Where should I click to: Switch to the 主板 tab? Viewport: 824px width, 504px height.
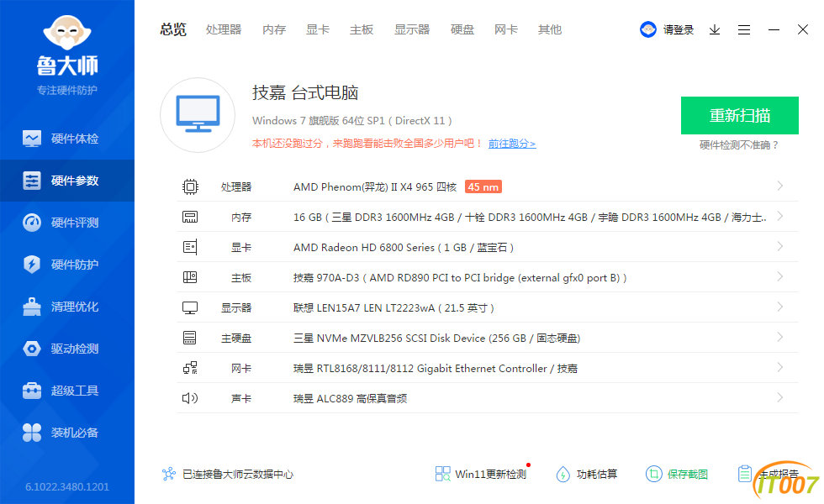pos(362,29)
